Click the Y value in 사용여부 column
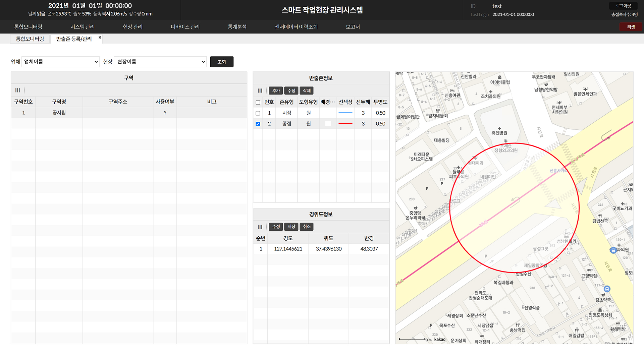 [165, 113]
